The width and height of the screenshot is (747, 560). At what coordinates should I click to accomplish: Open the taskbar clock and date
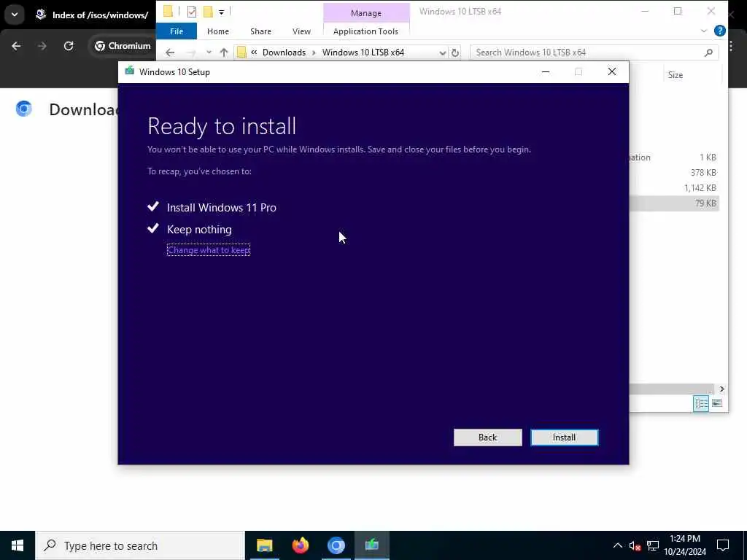(x=684, y=545)
